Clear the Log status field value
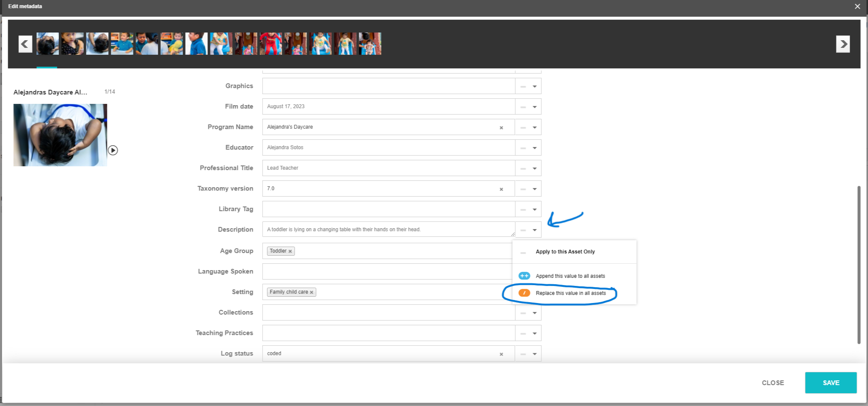 [x=501, y=353]
